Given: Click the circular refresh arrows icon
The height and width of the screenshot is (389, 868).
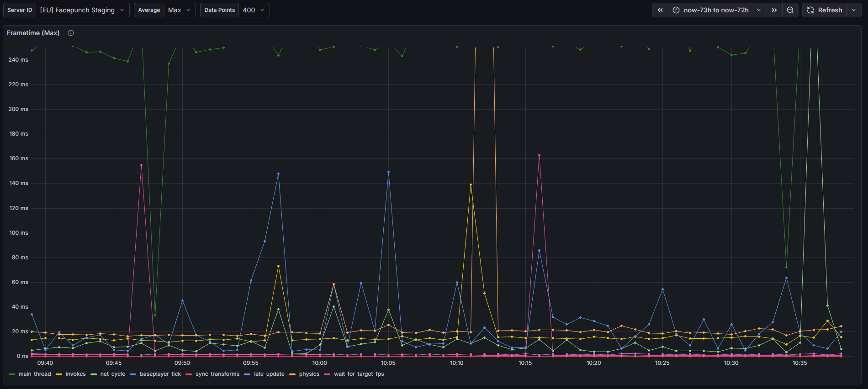Looking at the screenshot, I should coord(810,10).
